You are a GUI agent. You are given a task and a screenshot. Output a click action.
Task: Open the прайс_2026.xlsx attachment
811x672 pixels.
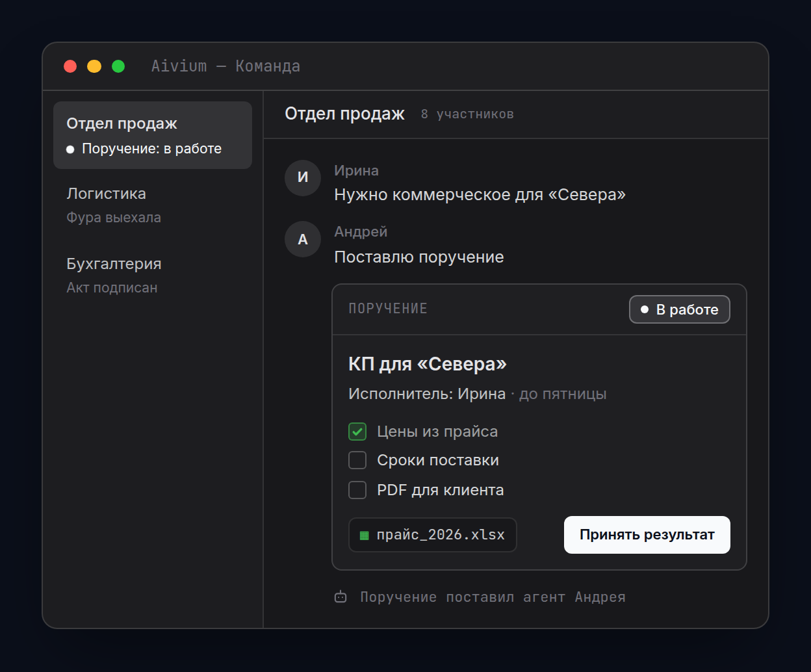click(433, 535)
